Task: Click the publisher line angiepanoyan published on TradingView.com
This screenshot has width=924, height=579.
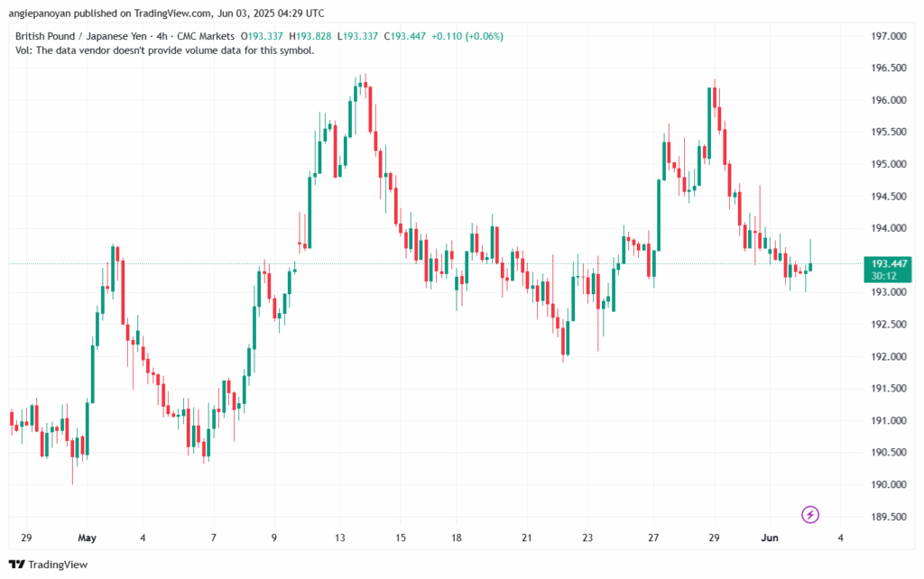Action: click(x=166, y=13)
